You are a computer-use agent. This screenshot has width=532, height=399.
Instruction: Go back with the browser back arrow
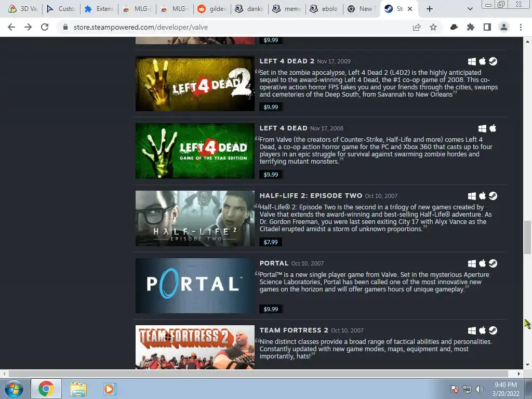[11, 27]
